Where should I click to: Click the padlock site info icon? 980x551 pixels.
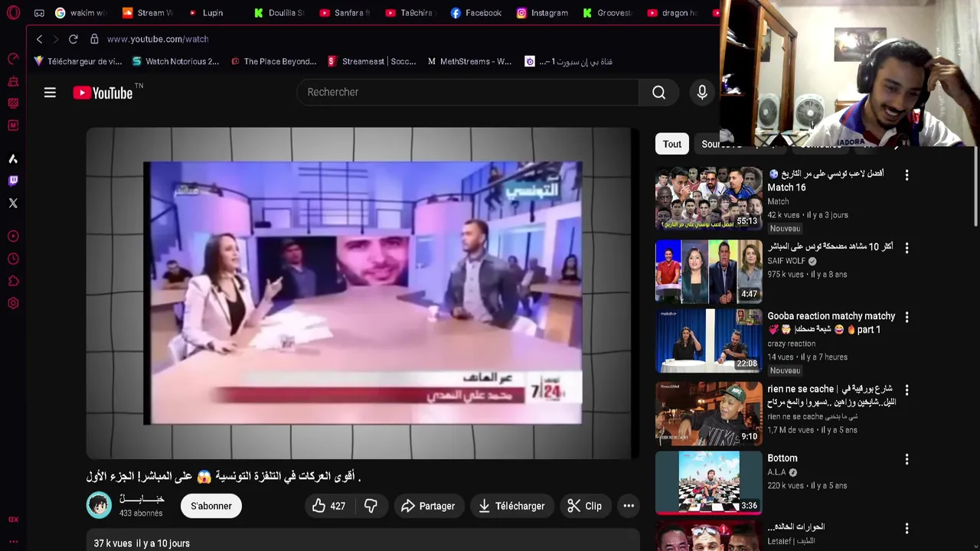(x=94, y=39)
